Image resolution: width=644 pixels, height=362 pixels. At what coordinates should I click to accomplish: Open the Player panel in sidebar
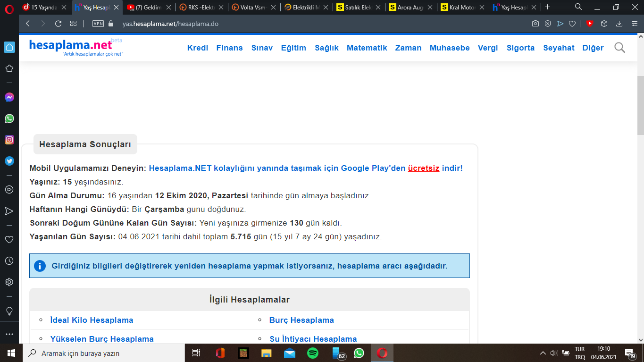[x=9, y=189]
